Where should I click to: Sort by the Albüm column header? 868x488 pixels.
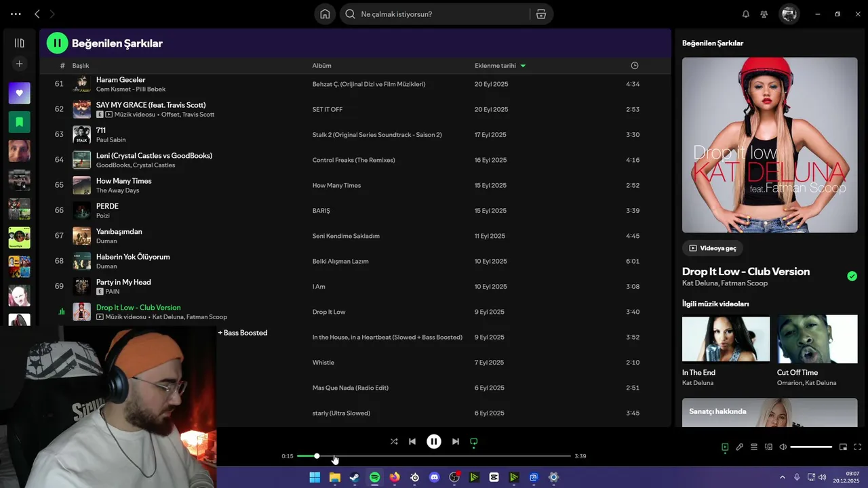[321, 66]
